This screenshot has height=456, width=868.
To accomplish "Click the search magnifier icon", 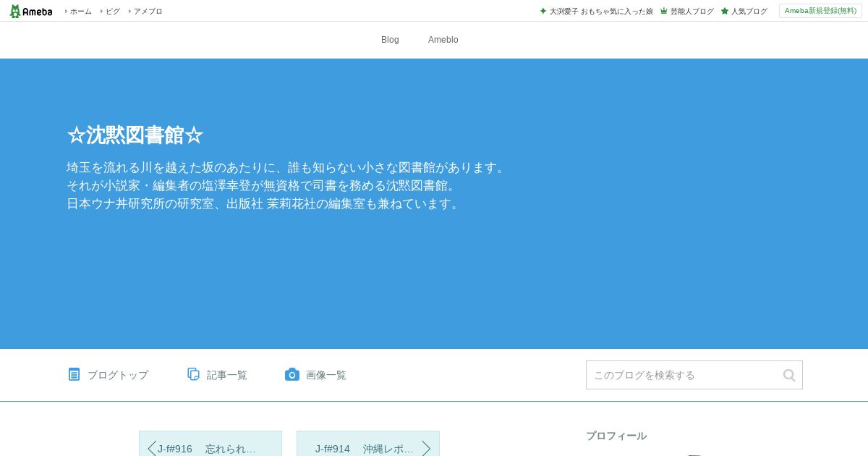I will [789, 375].
